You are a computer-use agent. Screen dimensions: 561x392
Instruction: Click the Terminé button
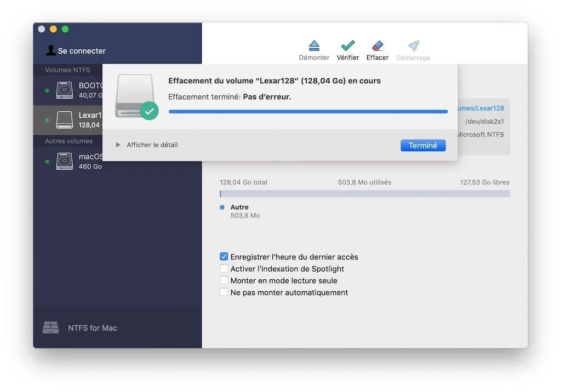[x=423, y=145]
